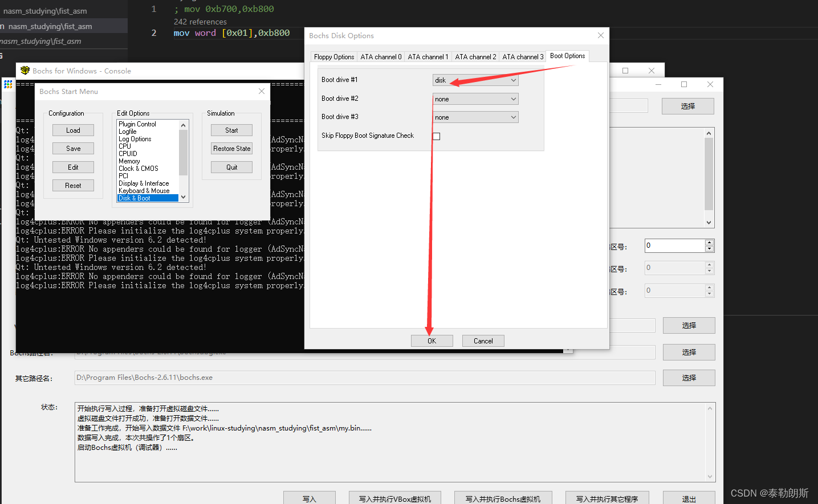Quit from the Bochs Start Menu

231,167
